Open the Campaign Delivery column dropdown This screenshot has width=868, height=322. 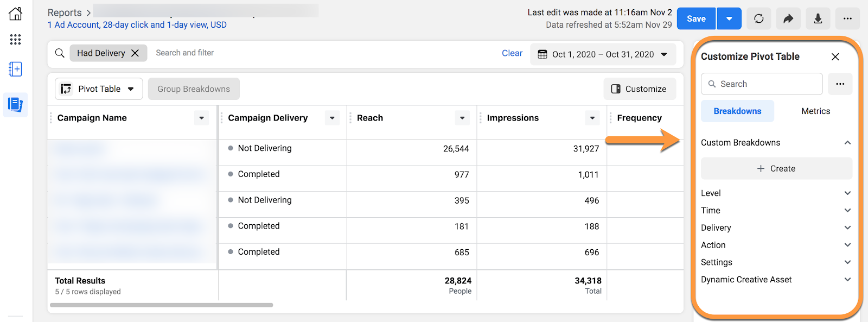pyautogui.click(x=332, y=118)
